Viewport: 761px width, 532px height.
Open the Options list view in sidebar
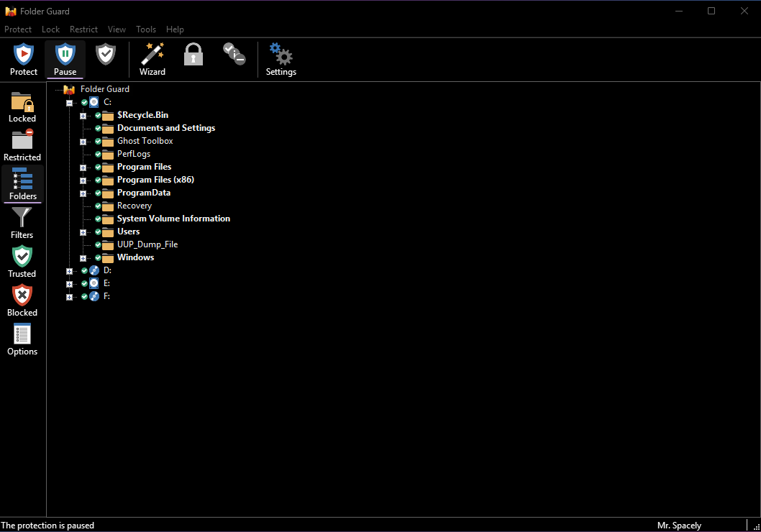tap(22, 340)
